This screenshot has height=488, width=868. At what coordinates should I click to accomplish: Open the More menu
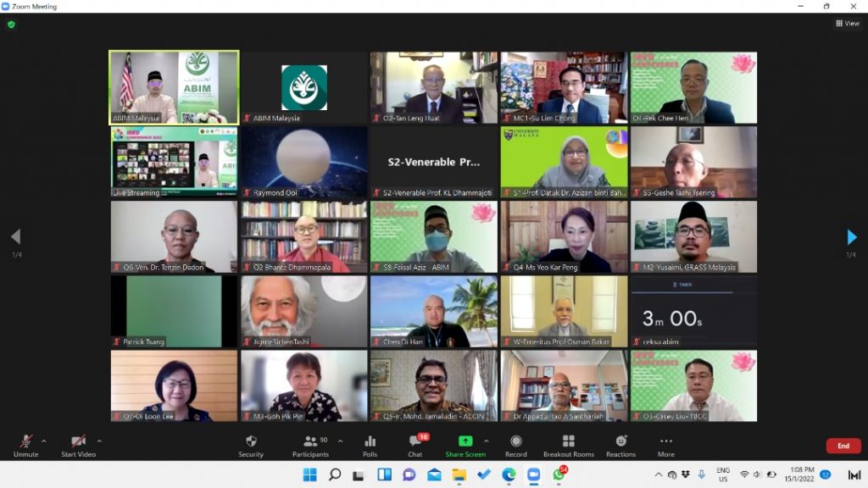[666, 446]
